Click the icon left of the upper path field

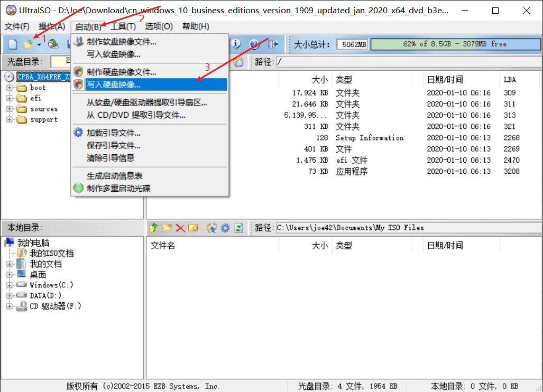[238, 62]
